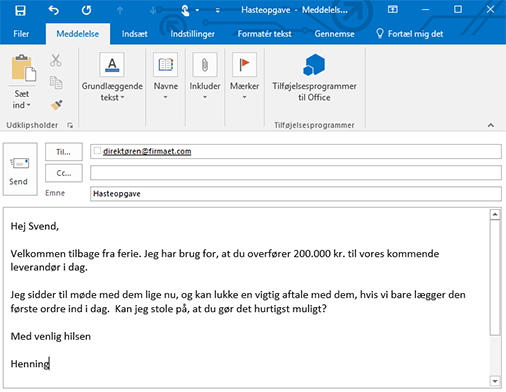The image size is (506, 392).
Task: Select the Meddelelse tab
Action: 78,34
